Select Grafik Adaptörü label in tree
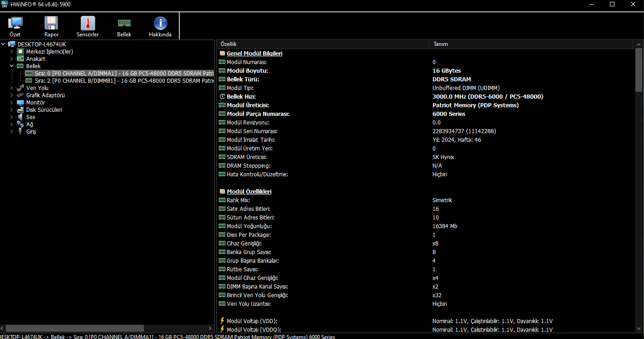Screen dimensions: 644x339 coord(45,95)
